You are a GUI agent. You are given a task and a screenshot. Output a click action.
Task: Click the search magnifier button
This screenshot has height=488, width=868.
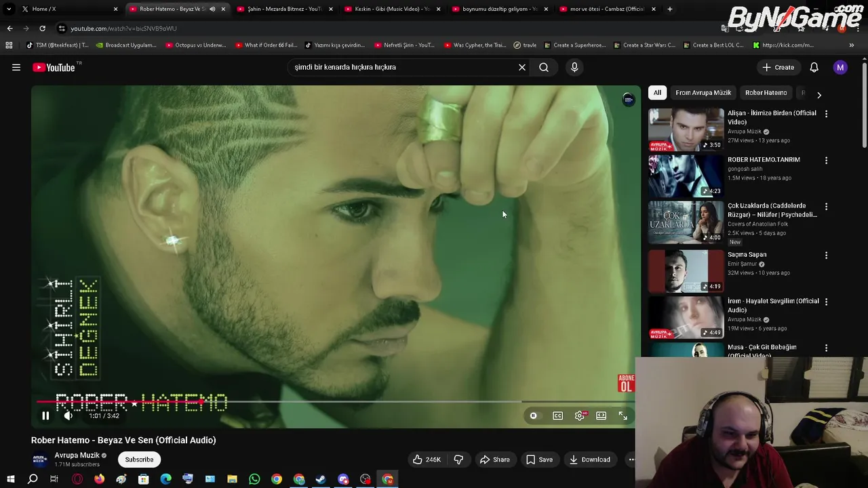tap(544, 67)
